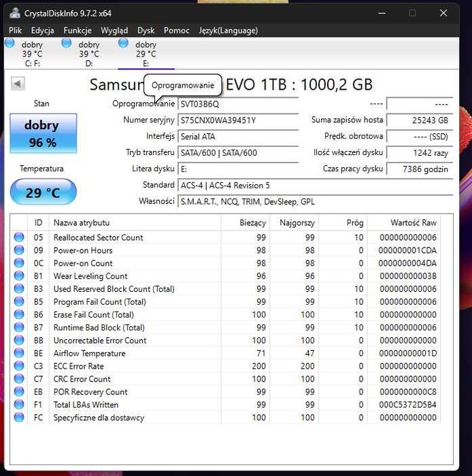This screenshot has width=472, height=476.
Task: Click raw value 000C5372D5B4 of Total LBAs Written
Action: (407, 405)
